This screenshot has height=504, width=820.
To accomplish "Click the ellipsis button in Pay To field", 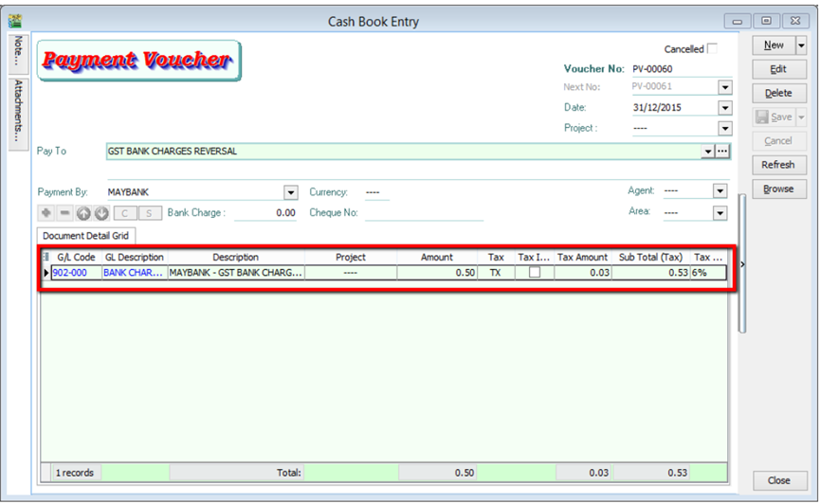I will click(723, 152).
